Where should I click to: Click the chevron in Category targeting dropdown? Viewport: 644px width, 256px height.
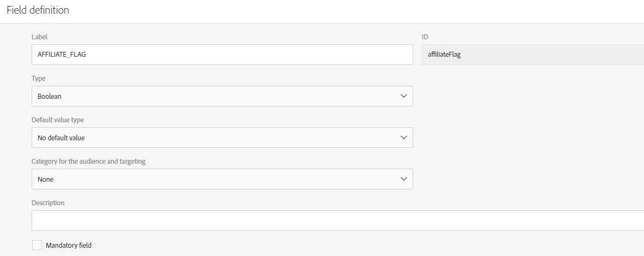(403, 179)
